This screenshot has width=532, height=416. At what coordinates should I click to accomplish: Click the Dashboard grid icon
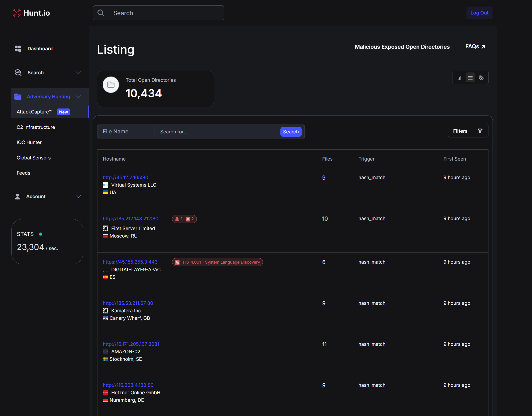tap(18, 48)
